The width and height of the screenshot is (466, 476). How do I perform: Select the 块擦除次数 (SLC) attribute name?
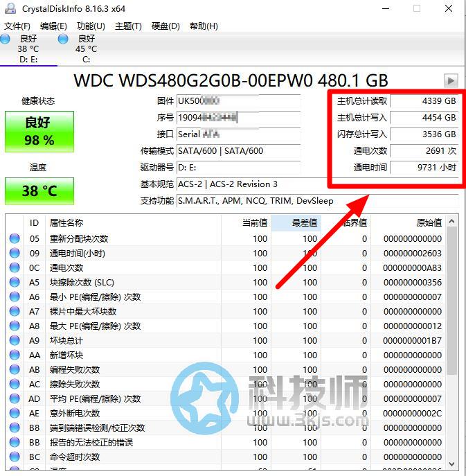tap(82, 282)
